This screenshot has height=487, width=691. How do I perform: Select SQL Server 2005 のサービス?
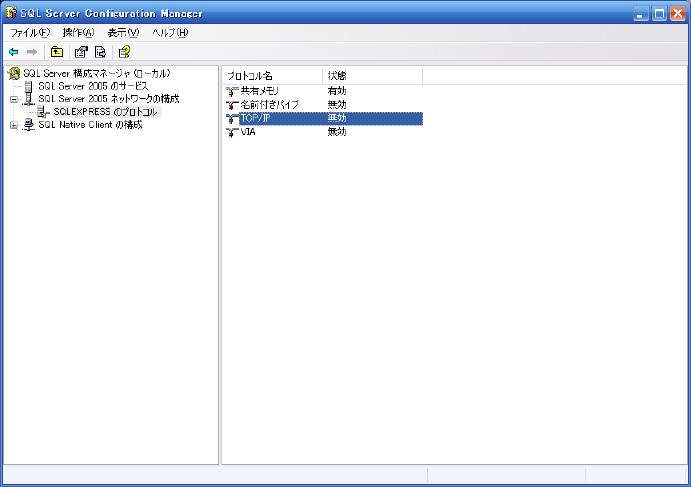[x=93, y=86]
